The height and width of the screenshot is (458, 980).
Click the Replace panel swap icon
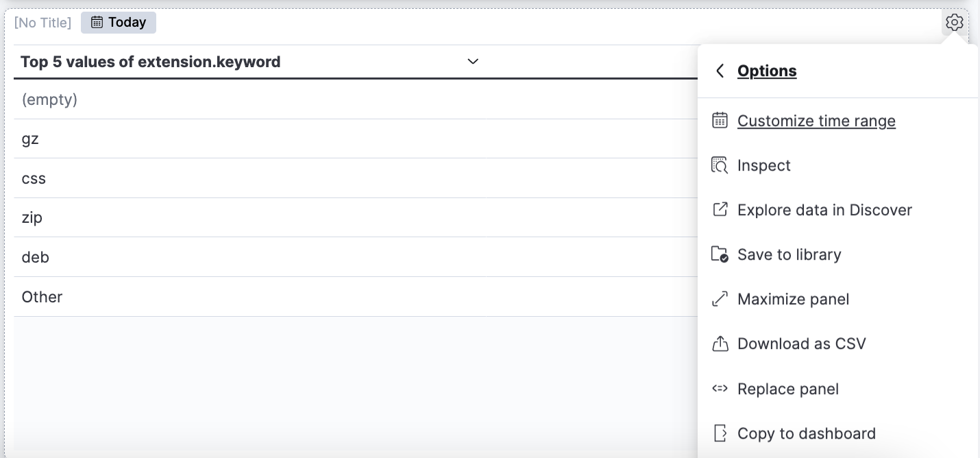720,389
